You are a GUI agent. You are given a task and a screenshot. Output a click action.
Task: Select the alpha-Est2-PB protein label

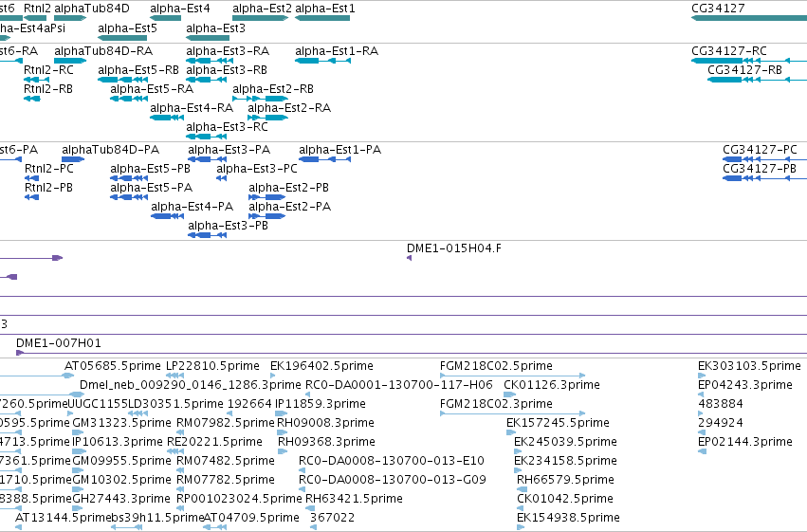(x=288, y=188)
